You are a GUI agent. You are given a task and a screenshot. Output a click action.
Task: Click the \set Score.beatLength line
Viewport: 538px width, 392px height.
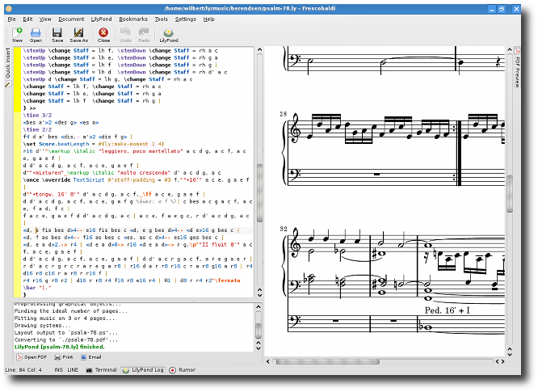pos(94,144)
